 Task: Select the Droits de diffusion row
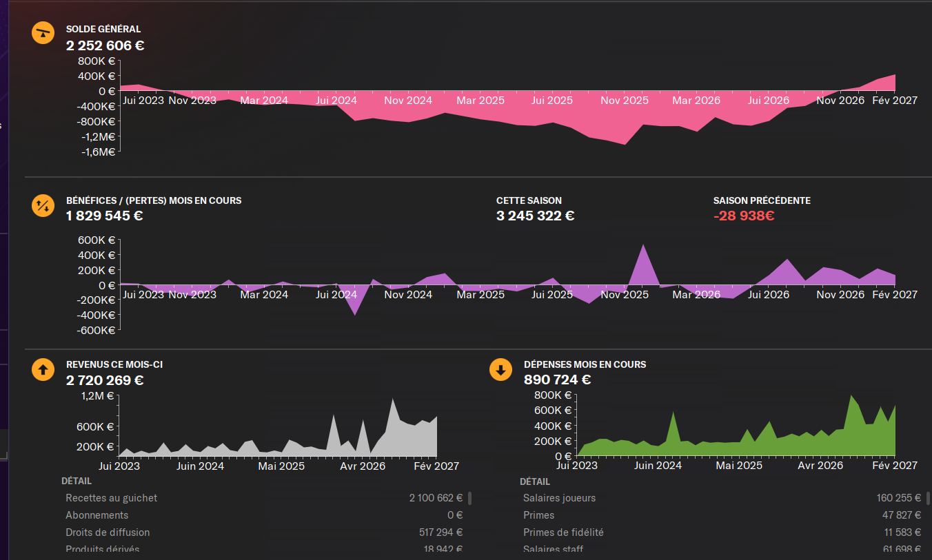pos(264,532)
